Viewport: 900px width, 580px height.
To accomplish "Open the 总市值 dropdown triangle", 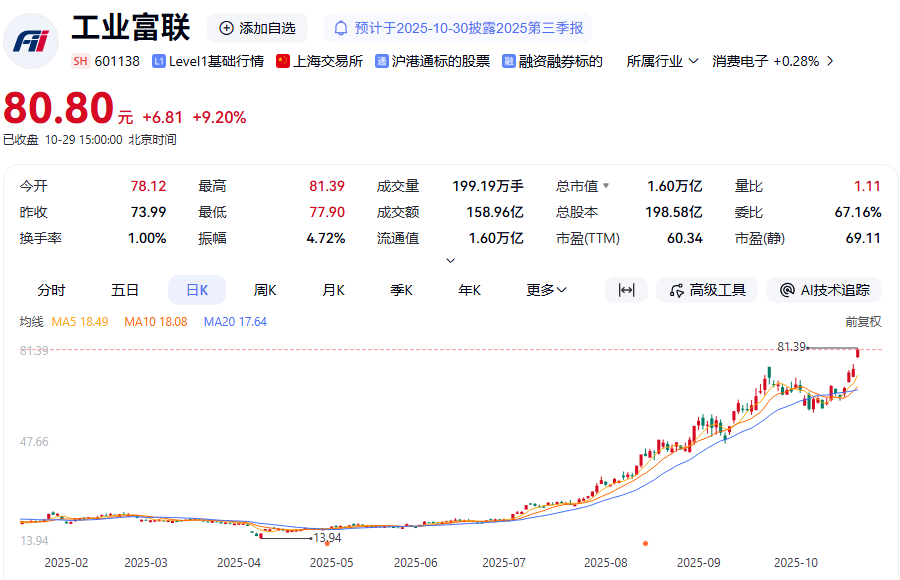I will 605,186.
